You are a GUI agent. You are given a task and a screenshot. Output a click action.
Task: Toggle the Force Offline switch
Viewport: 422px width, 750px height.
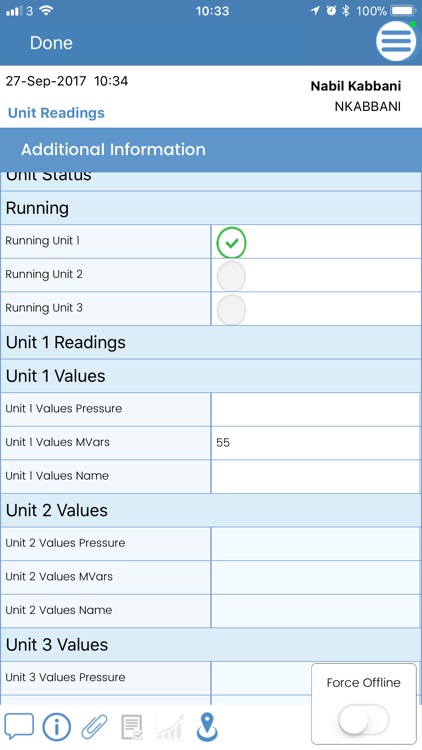tap(364, 719)
